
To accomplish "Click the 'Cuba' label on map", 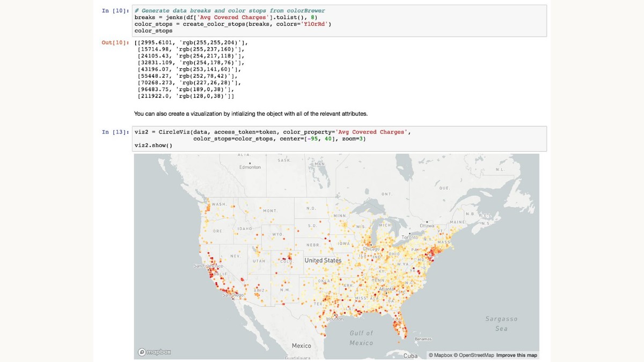I will (410, 356).
